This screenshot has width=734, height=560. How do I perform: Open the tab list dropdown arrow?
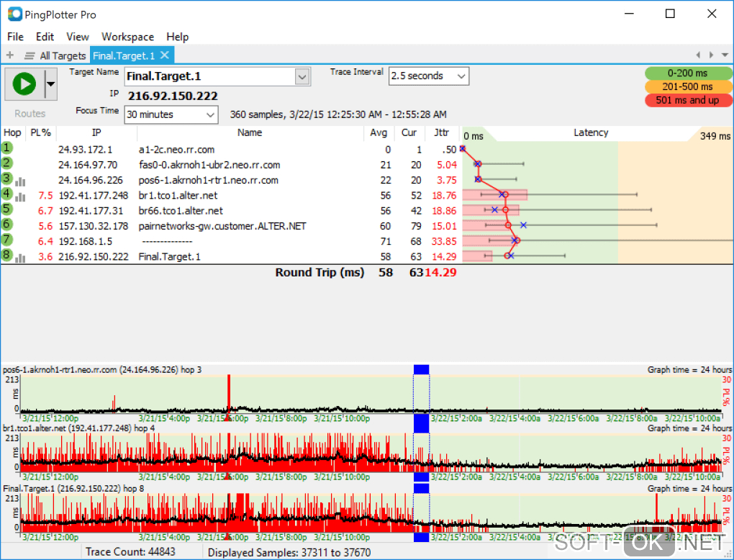click(725, 55)
